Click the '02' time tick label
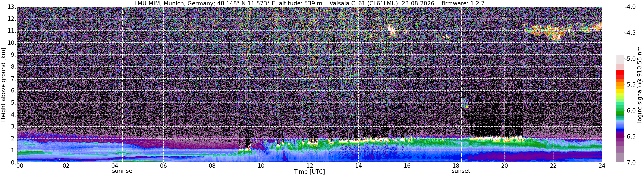Viewport: 644px width, 176px height. point(66,166)
